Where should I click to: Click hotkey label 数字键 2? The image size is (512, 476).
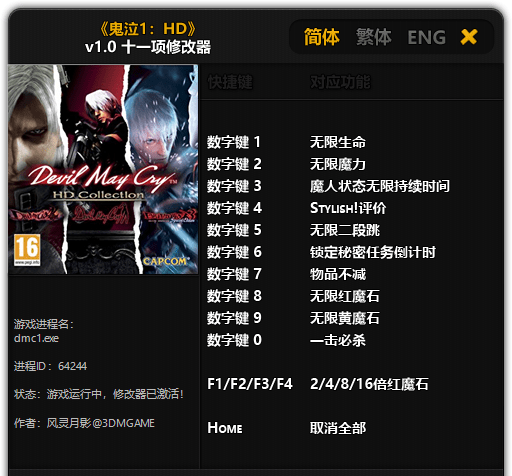pos(234,164)
